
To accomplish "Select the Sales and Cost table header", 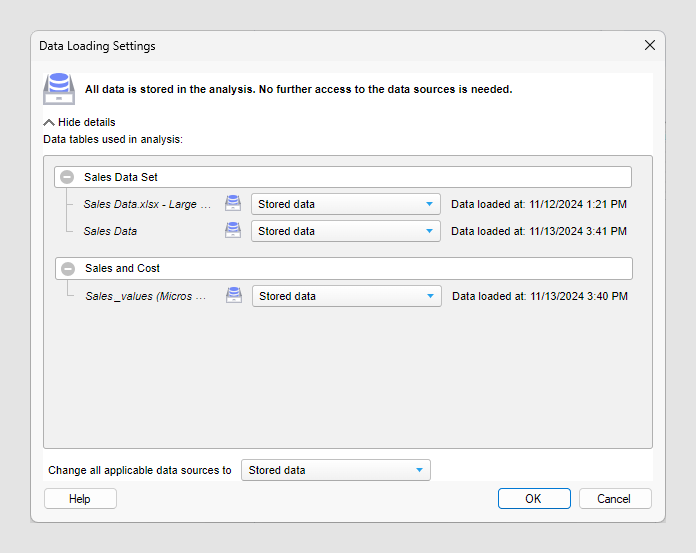I will [x=344, y=269].
